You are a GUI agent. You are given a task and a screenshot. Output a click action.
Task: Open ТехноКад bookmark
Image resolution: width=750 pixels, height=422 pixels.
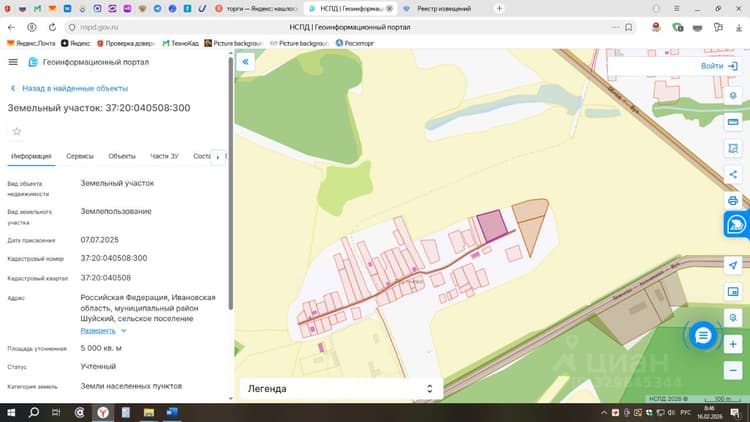point(180,43)
